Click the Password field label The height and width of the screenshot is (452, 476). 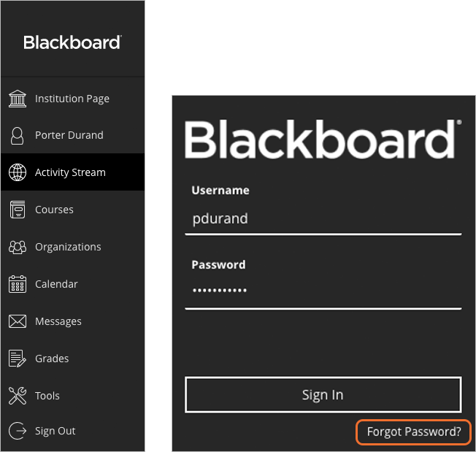point(218,265)
